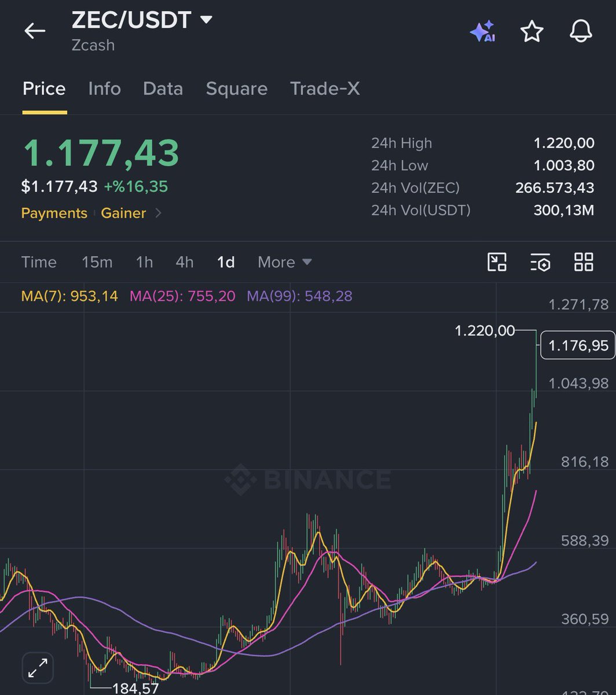Click the large green price 1.177,43
Screen dimensions: 616x695
[101, 153]
